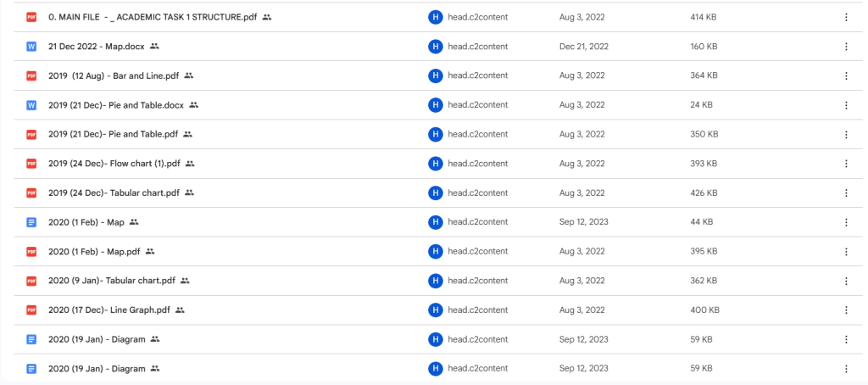
Task: Click owner avatar in 21 Dec 2022 - Map.docx row
Action: pyautogui.click(x=436, y=47)
